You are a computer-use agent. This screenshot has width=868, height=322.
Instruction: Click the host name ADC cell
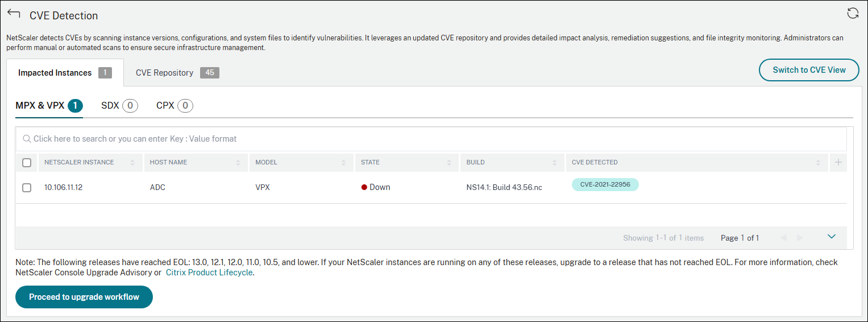(x=157, y=187)
